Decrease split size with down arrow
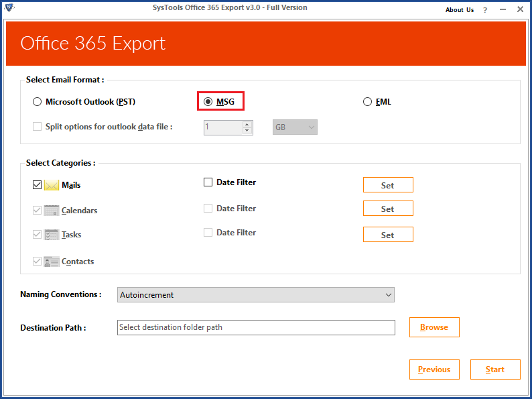 tap(247, 130)
